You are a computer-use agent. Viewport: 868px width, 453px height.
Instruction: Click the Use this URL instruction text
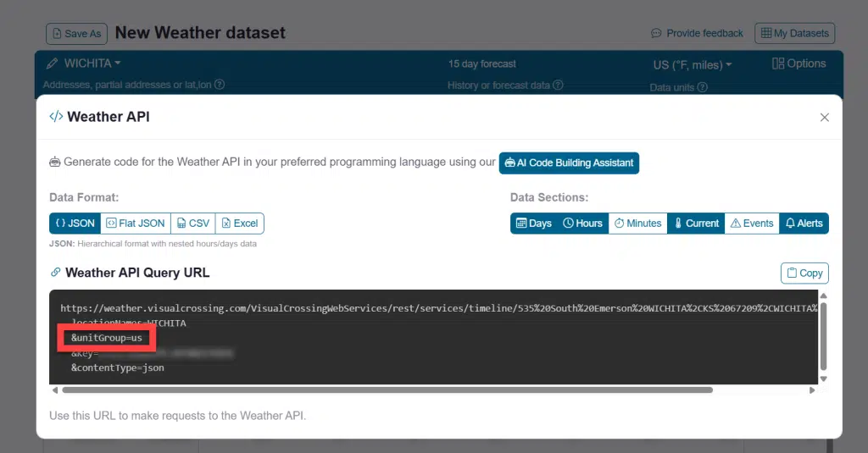coord(178,416)
